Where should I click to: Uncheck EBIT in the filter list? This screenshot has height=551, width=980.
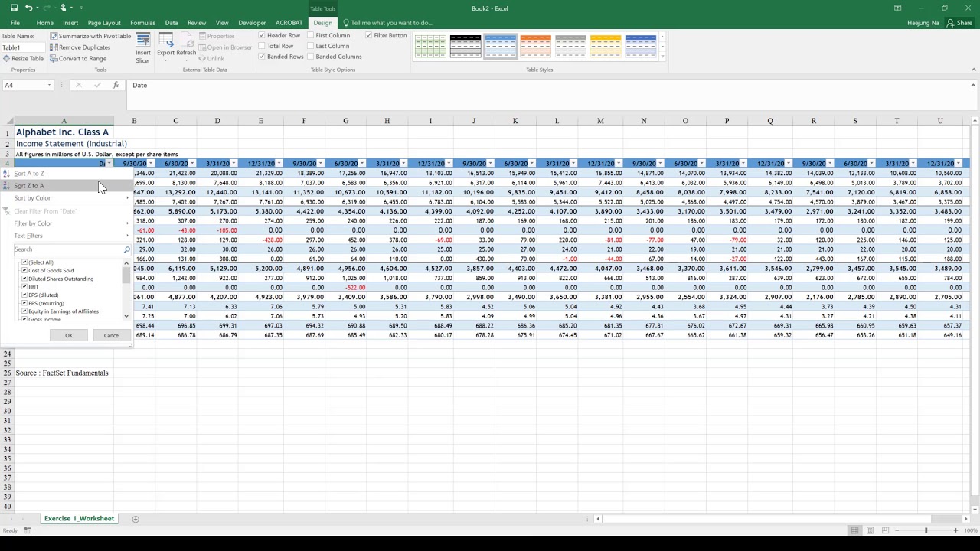click(x=24, y=287)
